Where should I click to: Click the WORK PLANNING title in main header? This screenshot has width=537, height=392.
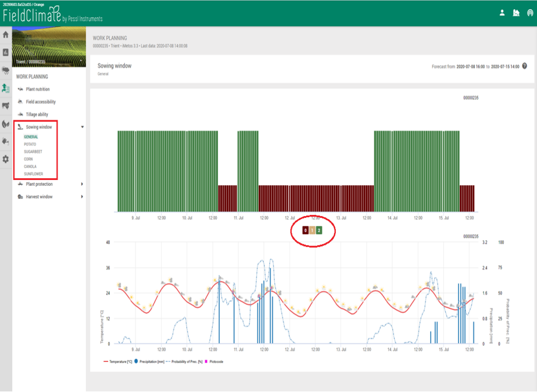click(110, 38)
